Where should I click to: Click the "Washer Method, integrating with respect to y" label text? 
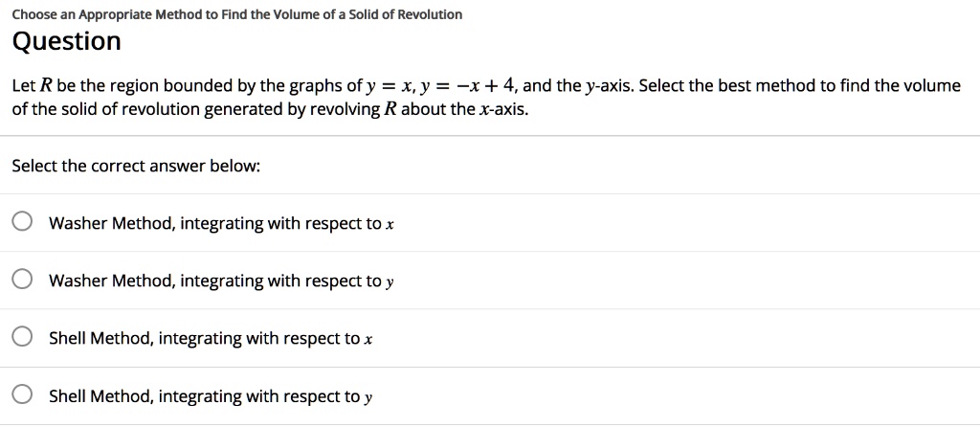pos(222,281)
